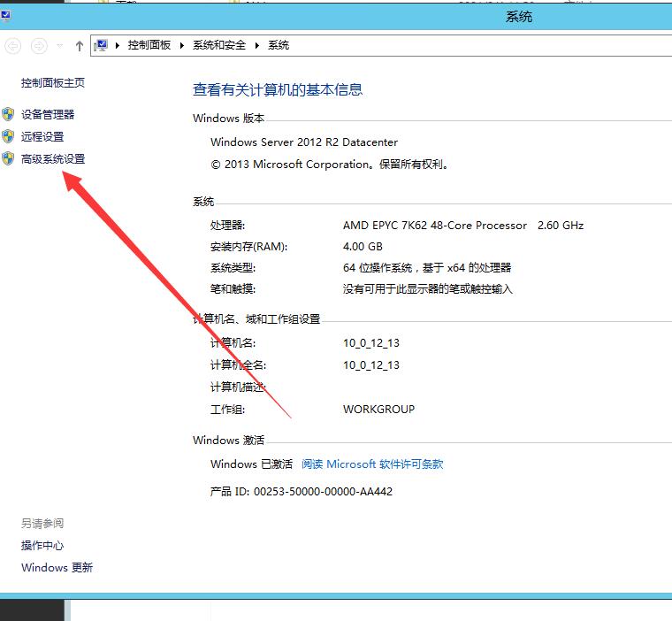
Task: Click the shield icon beside 高级系统设置
Action: [x=9, y=158]
